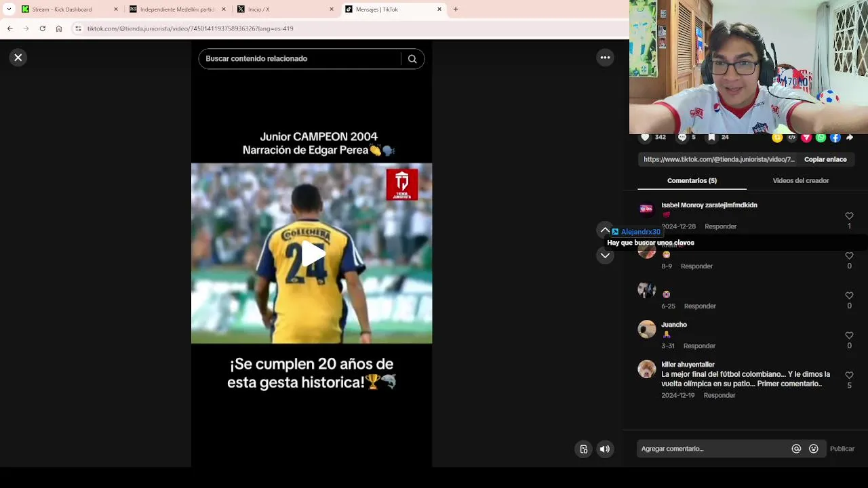Switch to the Videos del creador tab
This screenshot has width=868, height=488.
click(x=801, y=181)
